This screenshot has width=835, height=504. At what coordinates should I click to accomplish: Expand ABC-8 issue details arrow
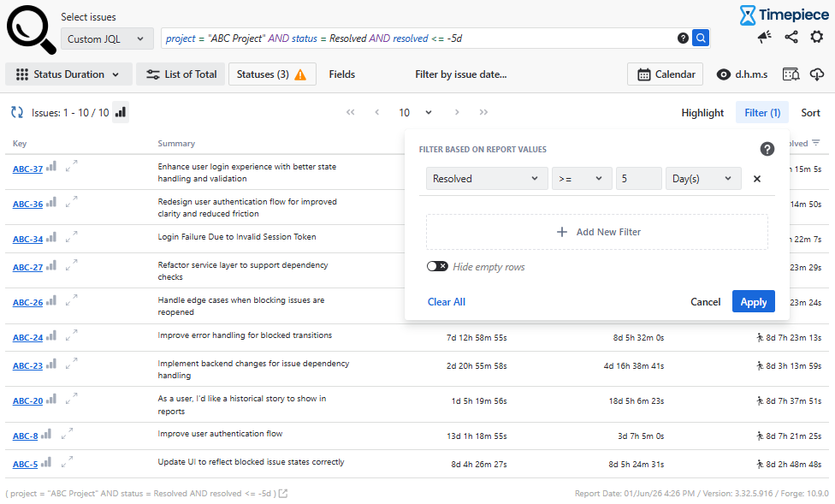click(67, 434)
